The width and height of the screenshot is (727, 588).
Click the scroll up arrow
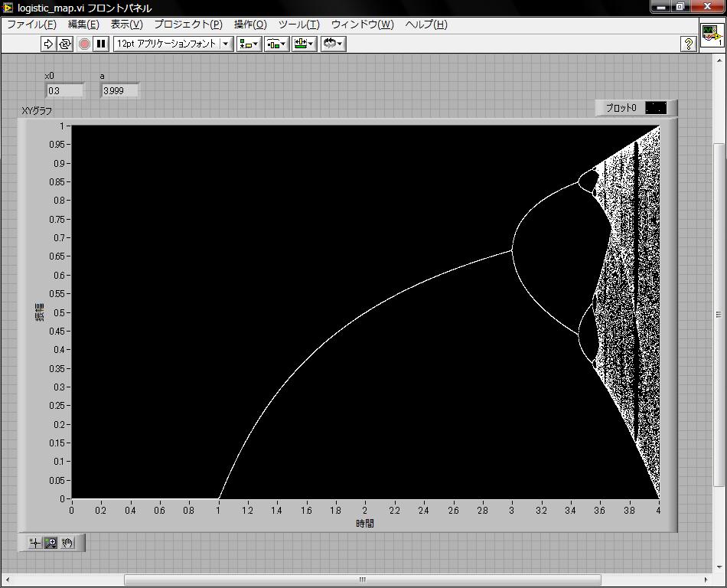click(719, 60)
